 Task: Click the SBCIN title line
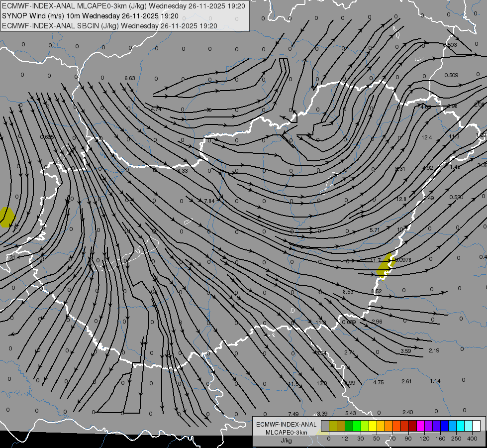(109, 26)
